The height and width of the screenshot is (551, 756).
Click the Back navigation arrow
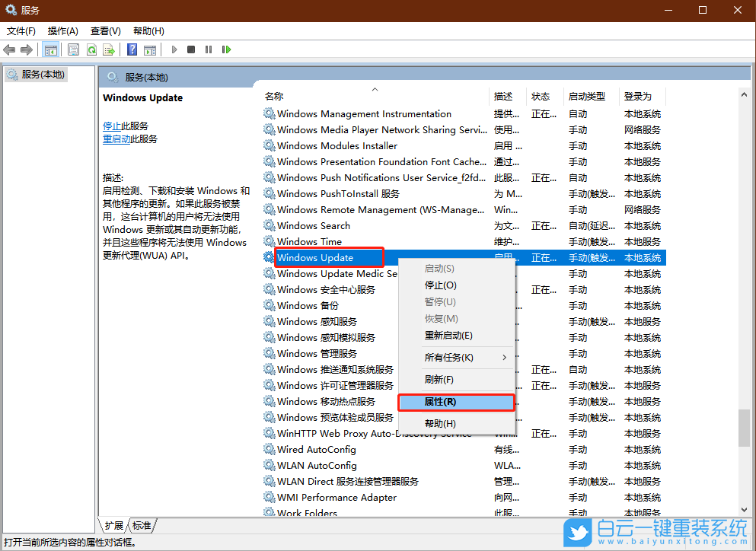[x=9, y=49]
